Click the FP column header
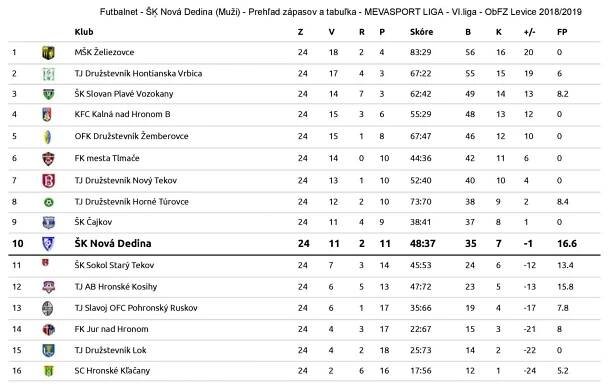The width and height of the screenshot is (616, 389). coord(562,32)
